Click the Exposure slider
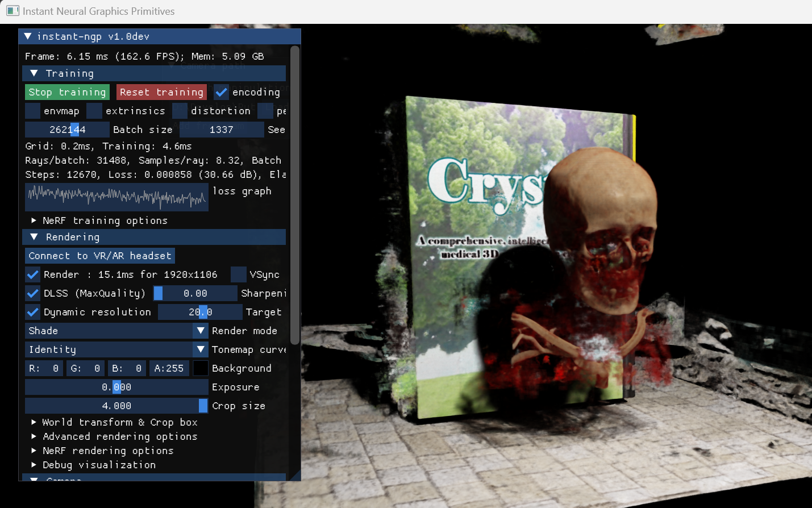This screenshot has height=508, width=812. tap(116, 387)
